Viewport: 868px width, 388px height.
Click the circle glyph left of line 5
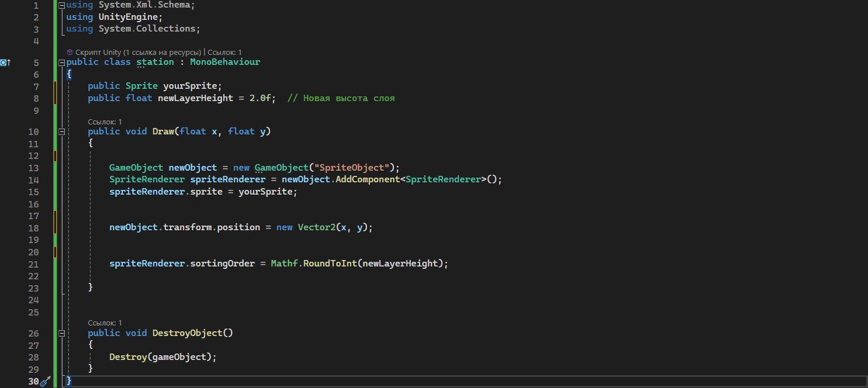(x=3, y=62)
